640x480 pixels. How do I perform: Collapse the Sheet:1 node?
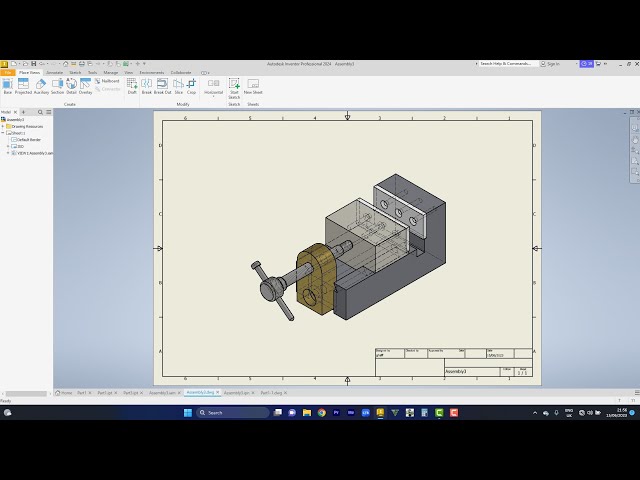pos(3,133)
